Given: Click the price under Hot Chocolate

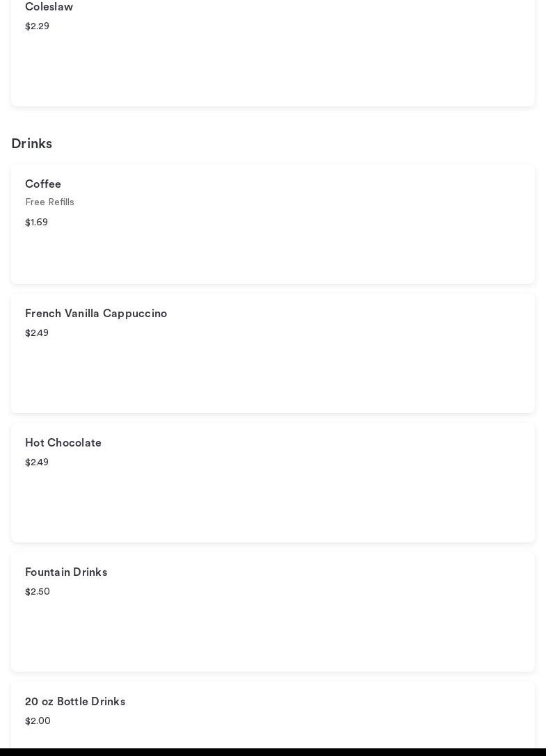Looking at the screenshot, I should pyautogui.click(x=37, y=463).
